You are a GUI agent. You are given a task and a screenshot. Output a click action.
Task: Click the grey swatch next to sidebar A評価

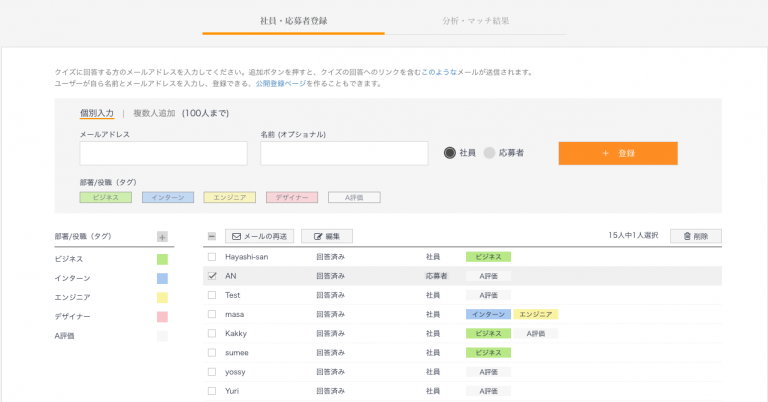point(162,336)
